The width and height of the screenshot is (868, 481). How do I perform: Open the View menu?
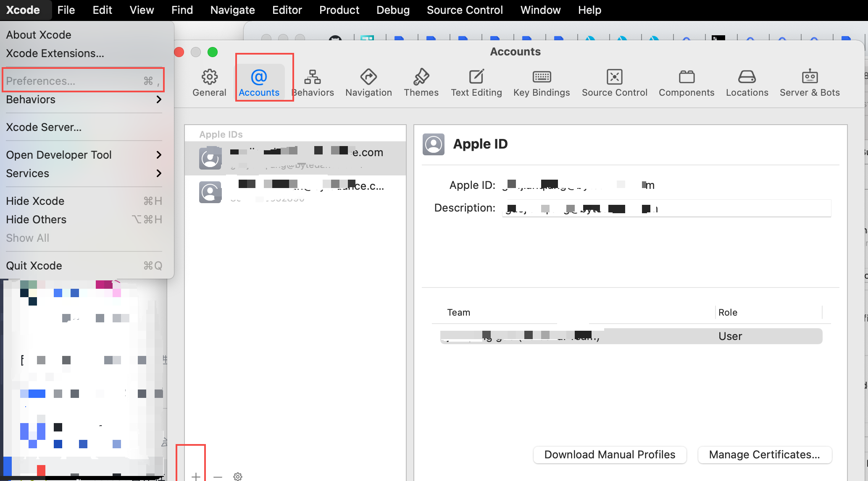(x=142, y=10)
